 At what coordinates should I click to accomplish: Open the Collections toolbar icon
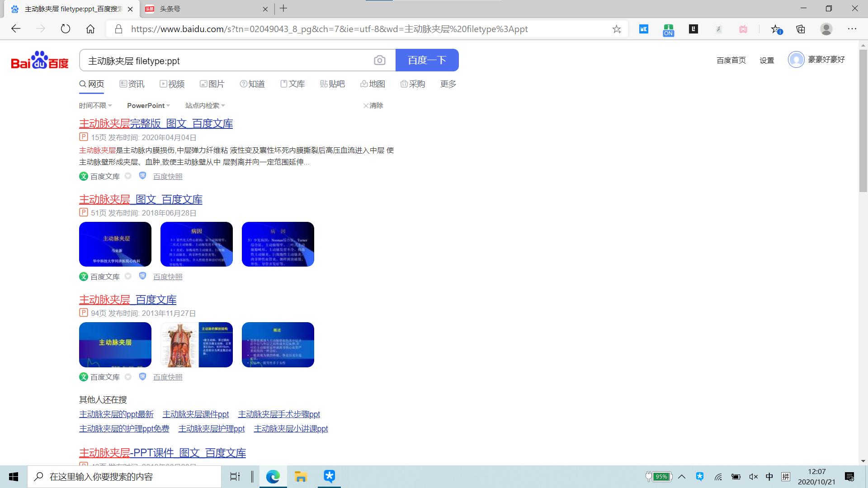tap(801, 29)
